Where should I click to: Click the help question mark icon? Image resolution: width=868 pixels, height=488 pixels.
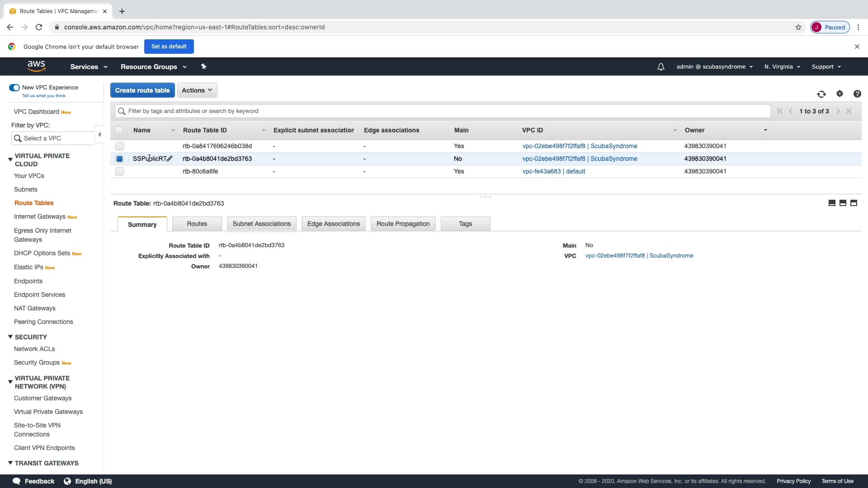857,94
